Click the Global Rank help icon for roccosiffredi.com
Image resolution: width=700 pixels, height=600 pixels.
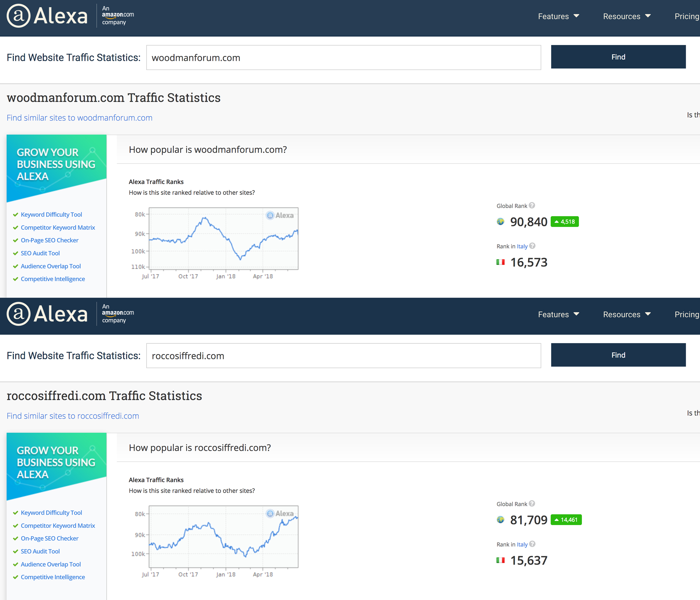pos(532,503)
